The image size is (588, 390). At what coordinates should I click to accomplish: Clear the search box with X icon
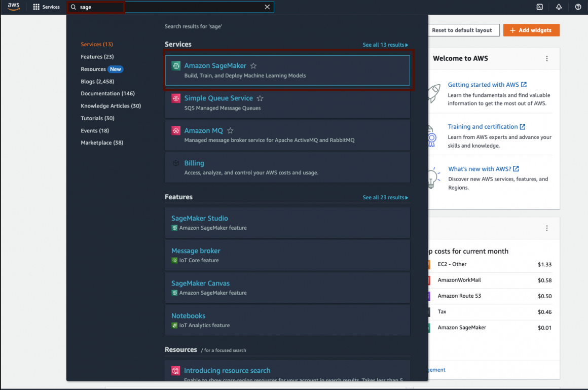(267, 7)
